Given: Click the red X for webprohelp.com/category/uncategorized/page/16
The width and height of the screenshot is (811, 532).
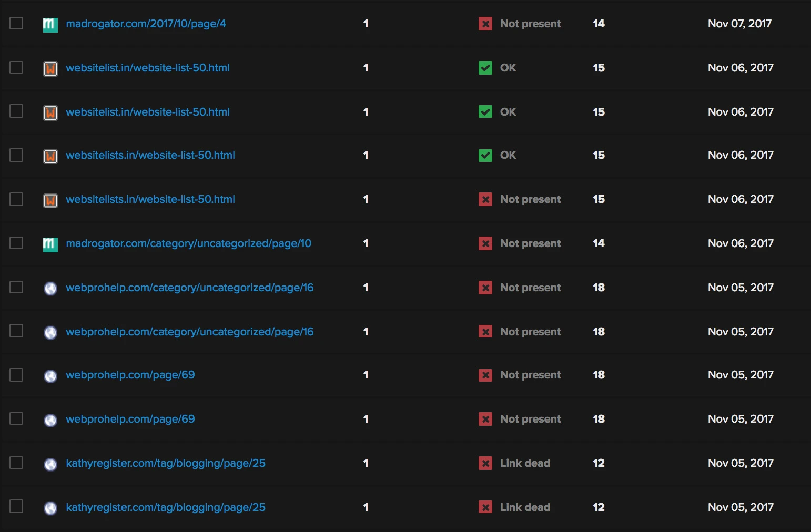Looking at the screenshot, I should (485, 288).
